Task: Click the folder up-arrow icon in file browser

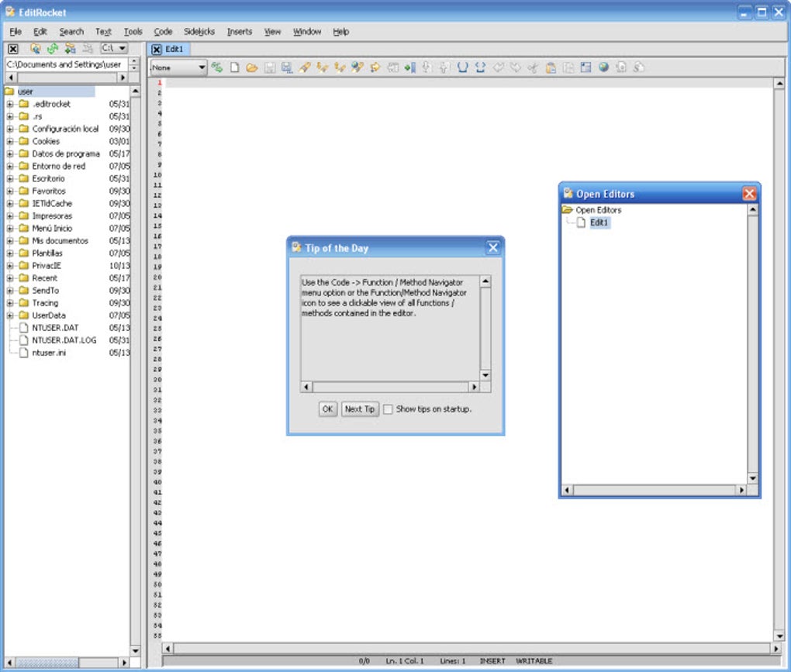Action: coord(35,48)
